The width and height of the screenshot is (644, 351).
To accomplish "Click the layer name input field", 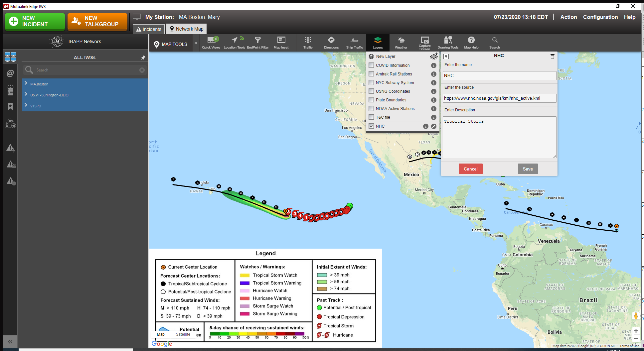I will (x=499, y=75).
